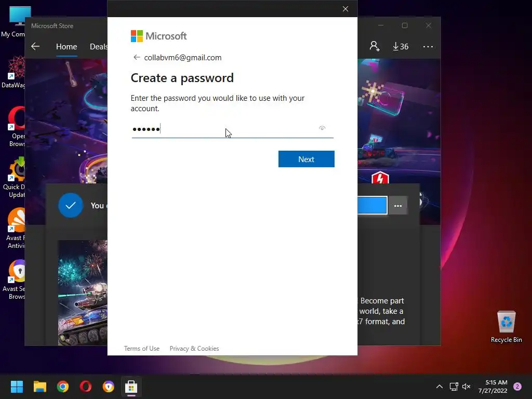Close the Microsoft sign-in dialog
This screenshot has height=399, width=532.
(x=345, y=9)
